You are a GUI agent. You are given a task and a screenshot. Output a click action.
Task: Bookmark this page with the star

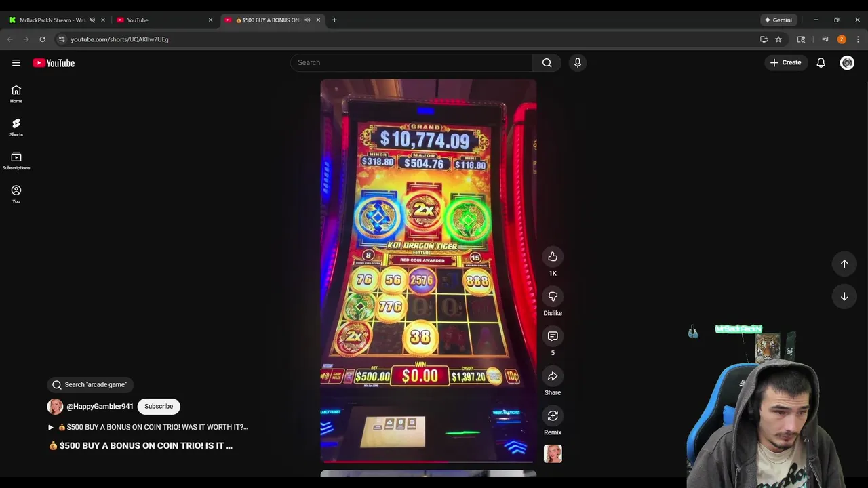778,39
